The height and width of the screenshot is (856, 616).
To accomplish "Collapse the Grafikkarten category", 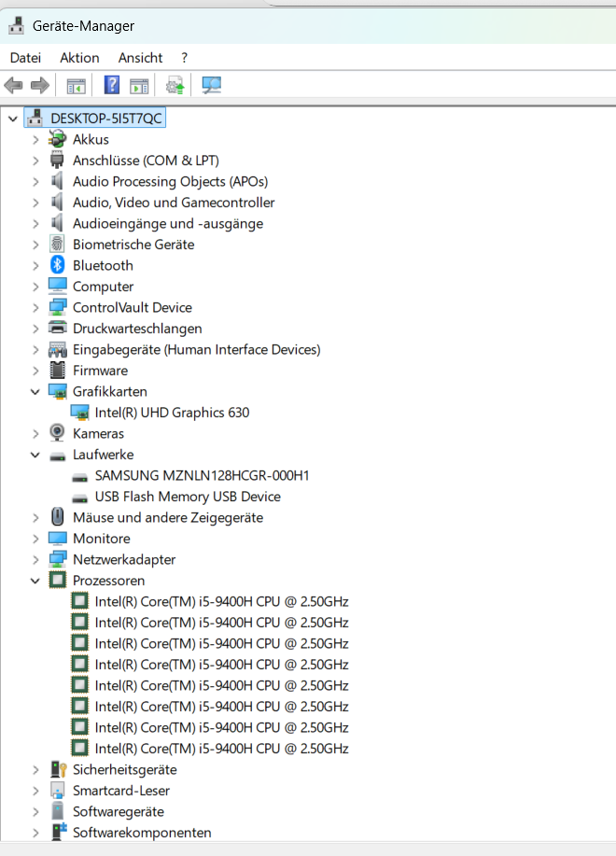I will coord(35,391).
